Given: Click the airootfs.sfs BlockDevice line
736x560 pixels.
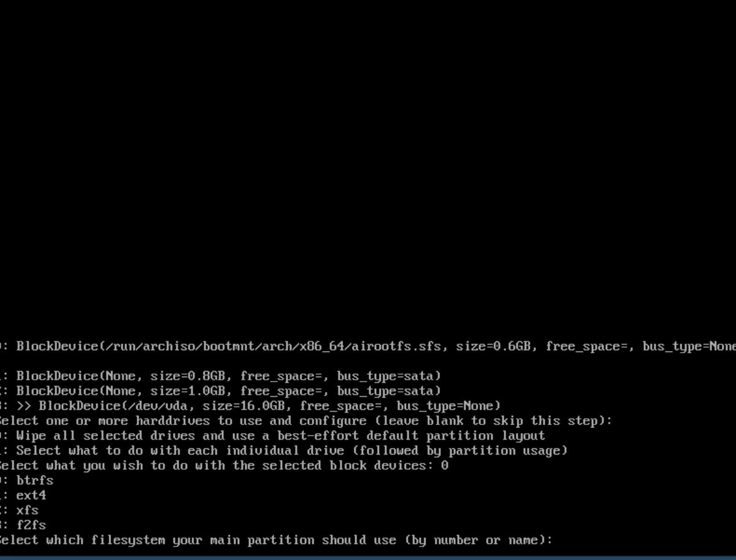Looking at the screenshot, I should [368, 346].
